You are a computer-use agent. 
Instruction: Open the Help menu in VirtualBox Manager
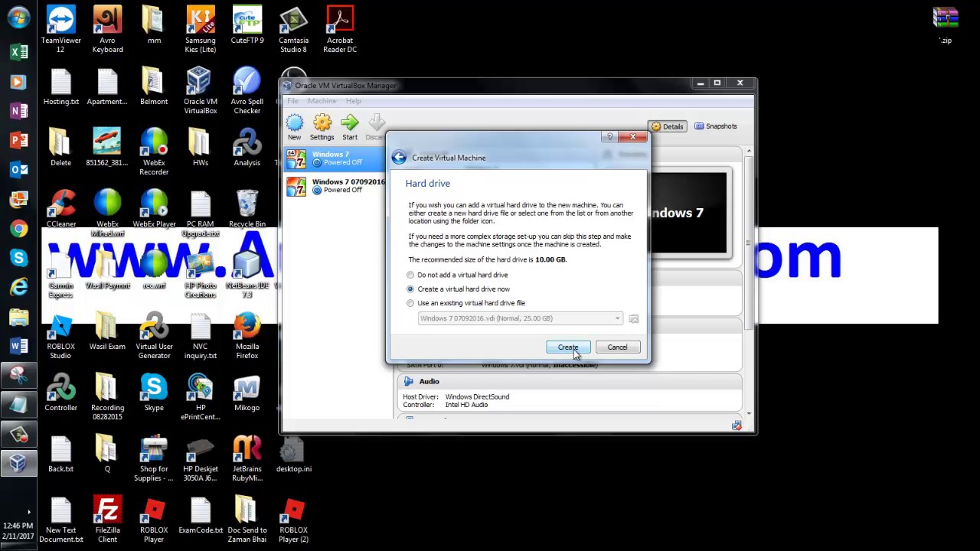[353, 101]
